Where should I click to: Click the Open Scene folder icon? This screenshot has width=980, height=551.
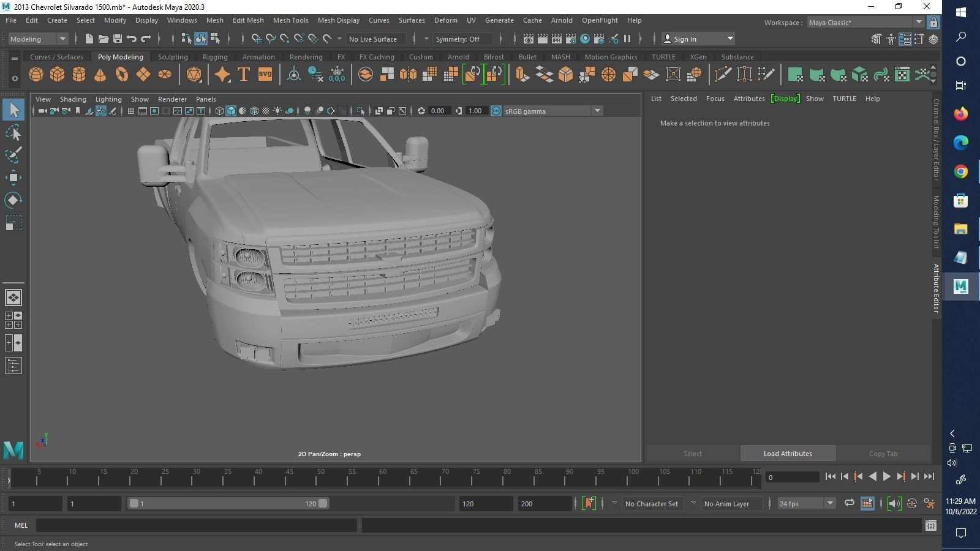[x=103, y=39]
